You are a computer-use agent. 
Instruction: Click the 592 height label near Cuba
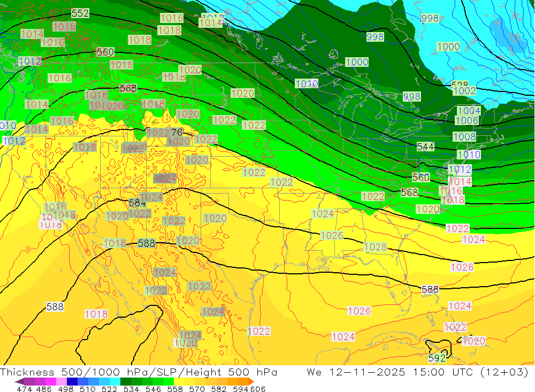coord(437,358)
